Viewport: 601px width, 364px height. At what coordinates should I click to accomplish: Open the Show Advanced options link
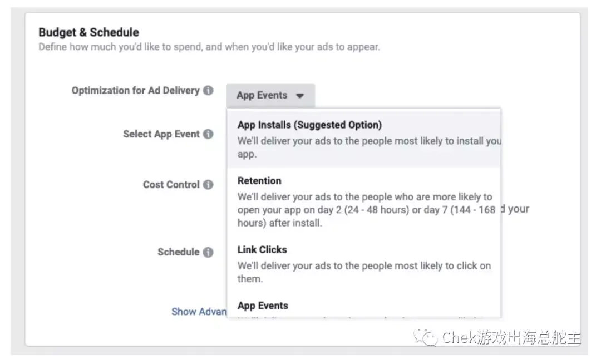pyautogui.click(x=199, y=312)
